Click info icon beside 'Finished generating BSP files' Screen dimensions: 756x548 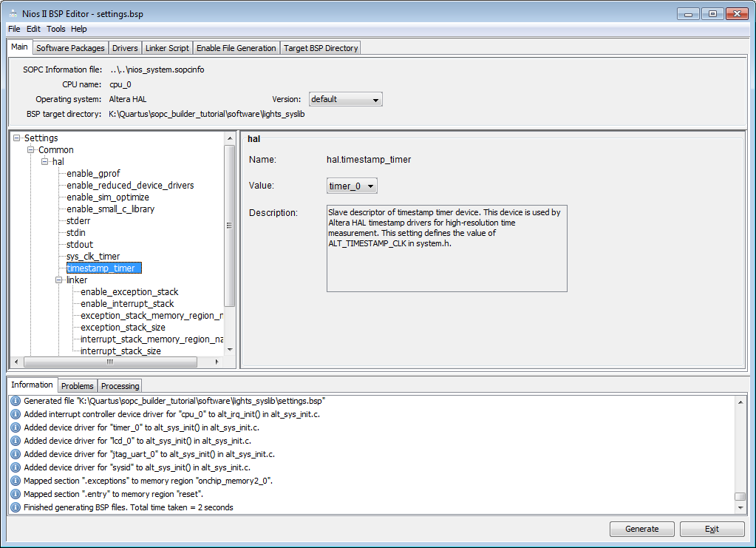click(16, 507)
